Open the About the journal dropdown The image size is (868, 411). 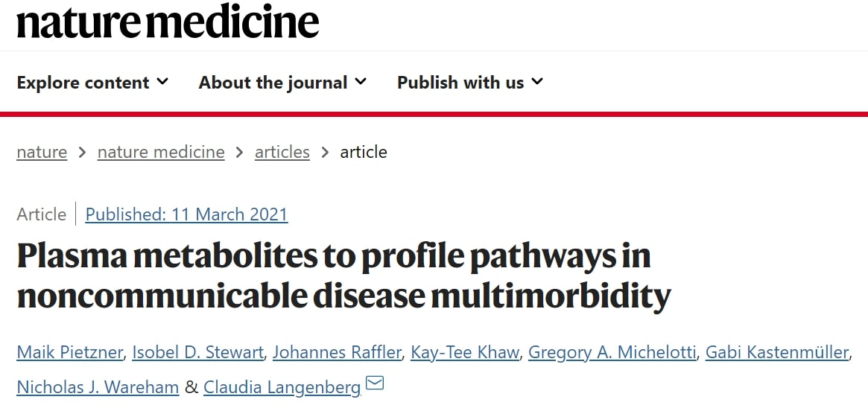282,83
